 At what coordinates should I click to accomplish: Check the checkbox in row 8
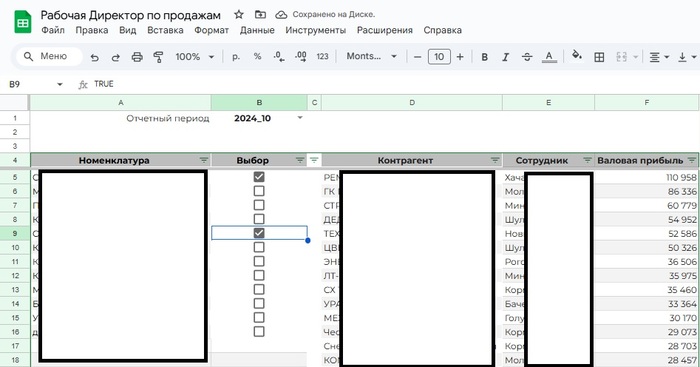[x=259, y=219]
